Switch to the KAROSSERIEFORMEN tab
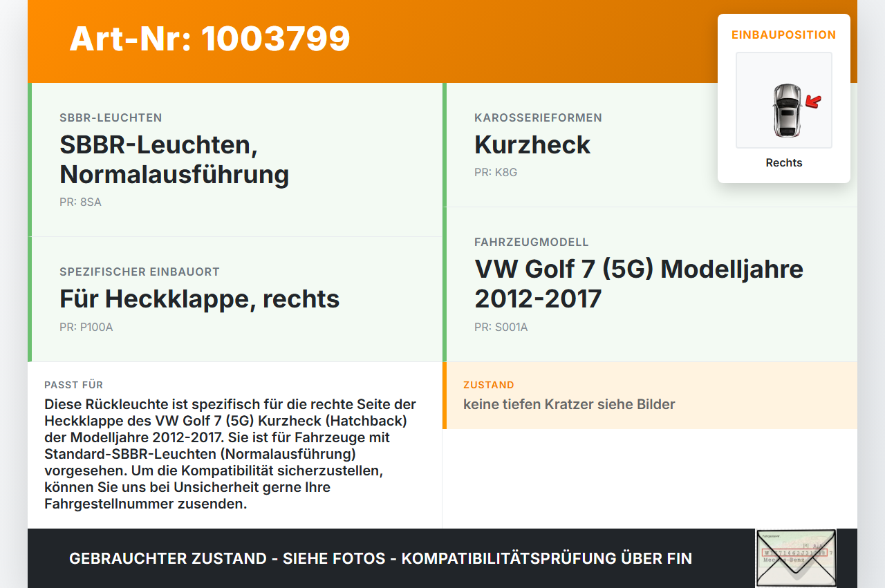This screenshot has height=588, width=885. 538,117
